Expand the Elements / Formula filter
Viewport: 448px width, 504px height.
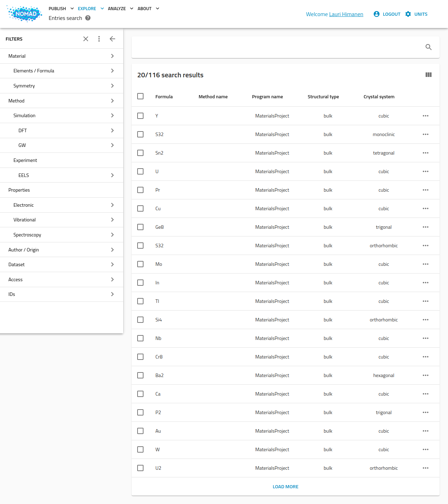pyautogui.click(x=62, y=71)
